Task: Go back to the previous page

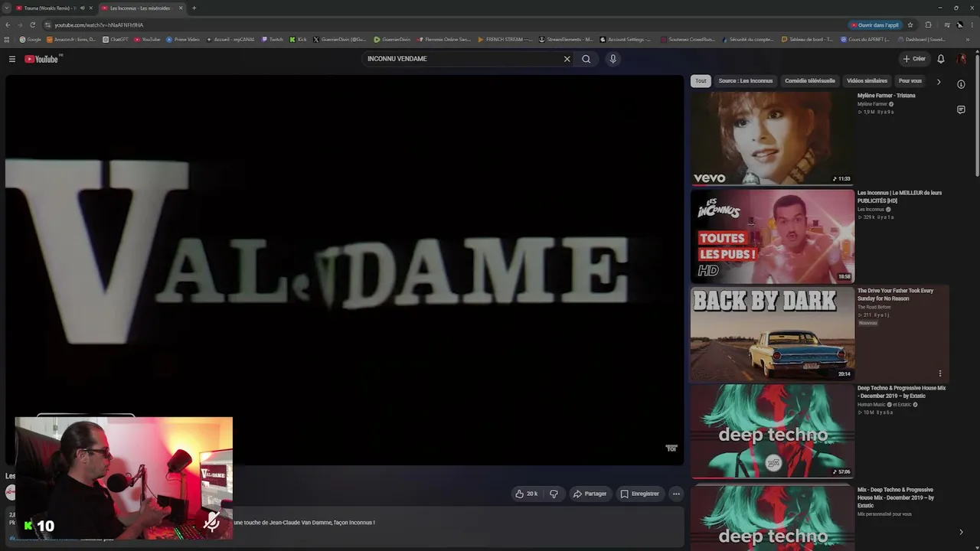Action: point(8,25)
